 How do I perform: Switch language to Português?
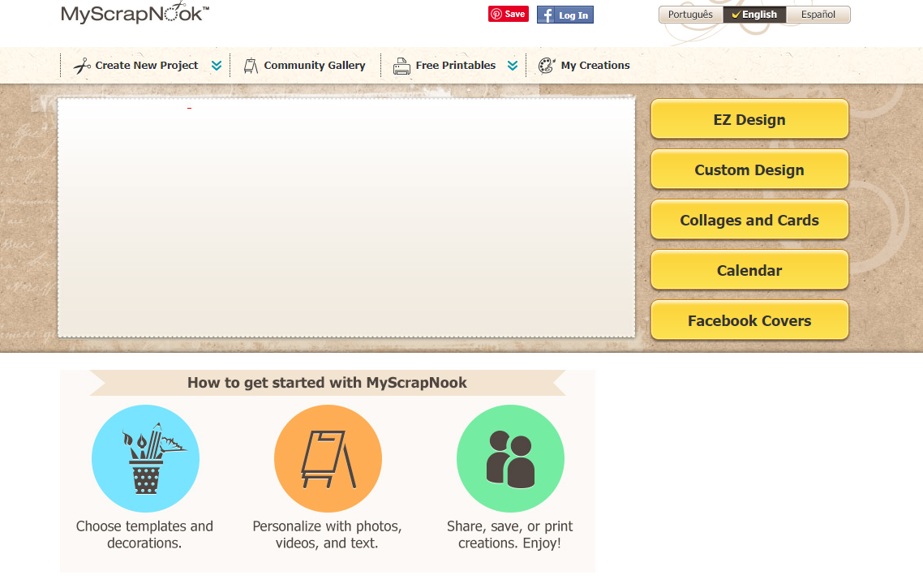click(690, 15)
